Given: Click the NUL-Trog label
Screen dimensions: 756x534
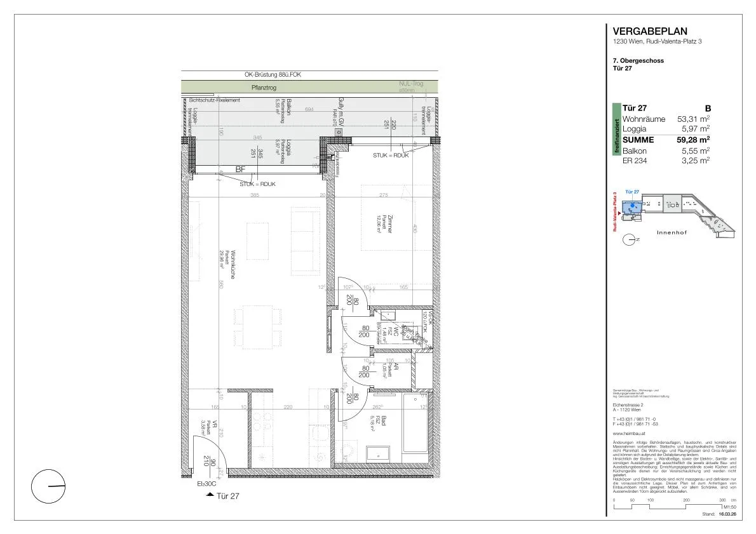Looking at the screenshot, I should coord(411,83).
